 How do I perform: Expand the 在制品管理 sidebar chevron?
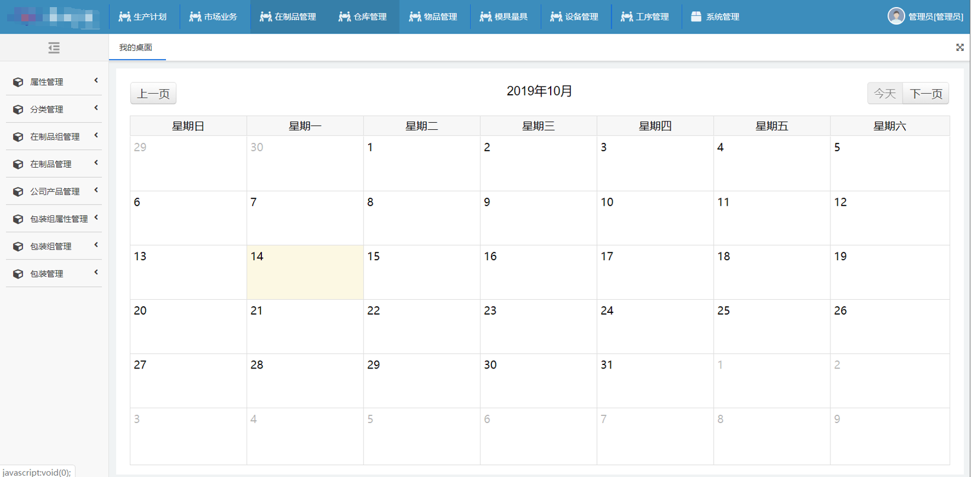96,163
